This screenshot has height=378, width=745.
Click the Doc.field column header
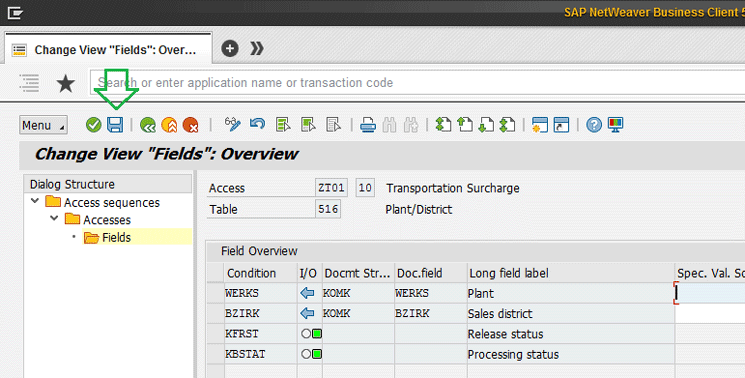click(x=430, y=273)
